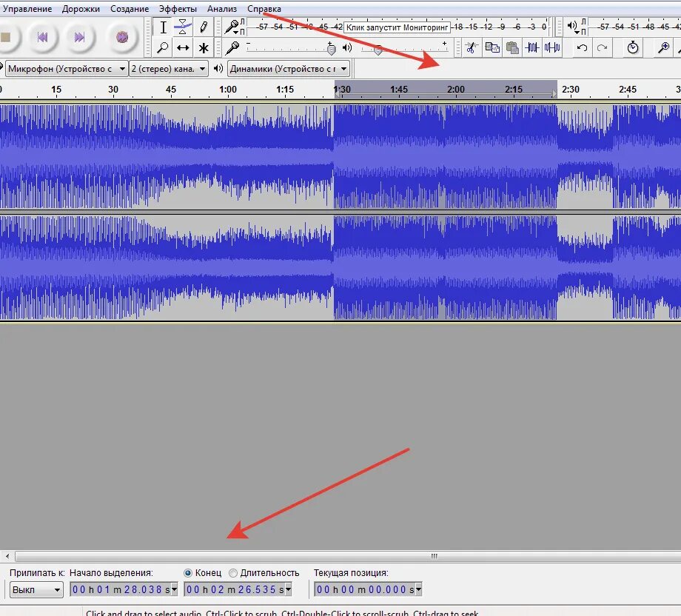Click speaker icon beside playback volume slider
Viewport: 681px width, 616px height.
coord(347,47)
